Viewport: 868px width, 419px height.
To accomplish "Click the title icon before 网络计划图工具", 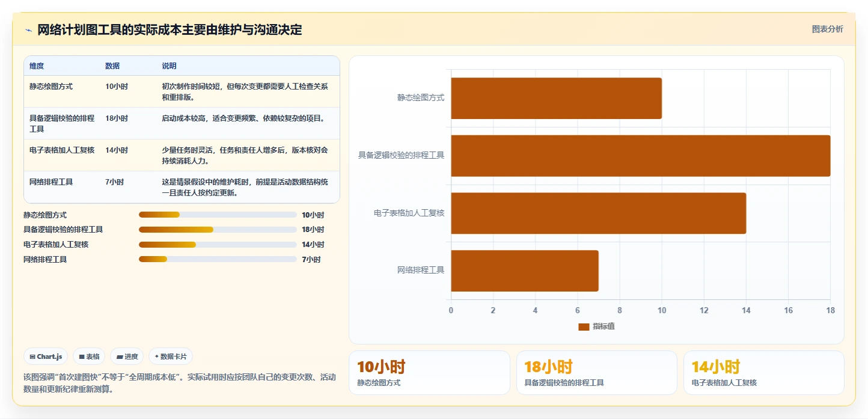I will pos(28,30).
